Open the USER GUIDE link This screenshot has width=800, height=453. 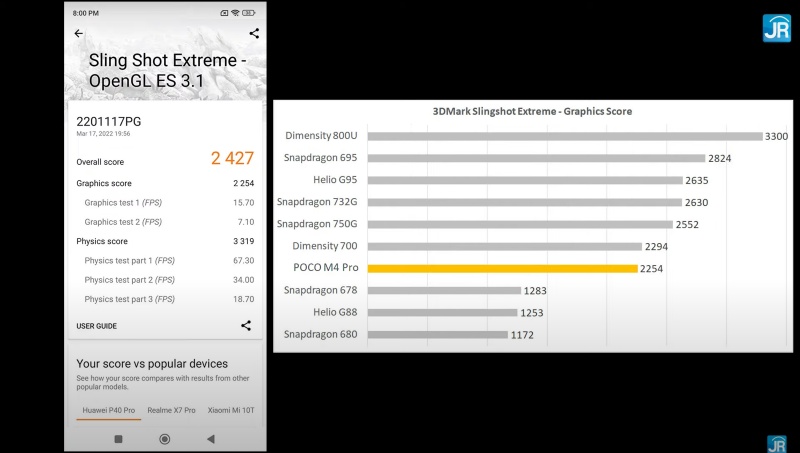(96, 326)
